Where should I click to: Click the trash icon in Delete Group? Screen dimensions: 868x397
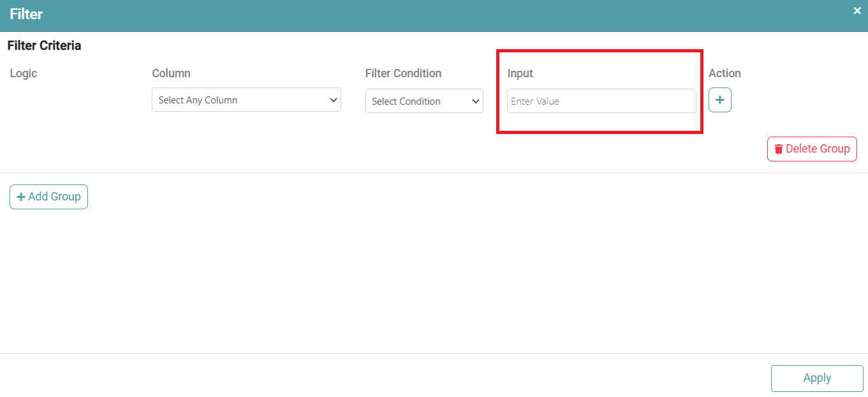[778, 149]
